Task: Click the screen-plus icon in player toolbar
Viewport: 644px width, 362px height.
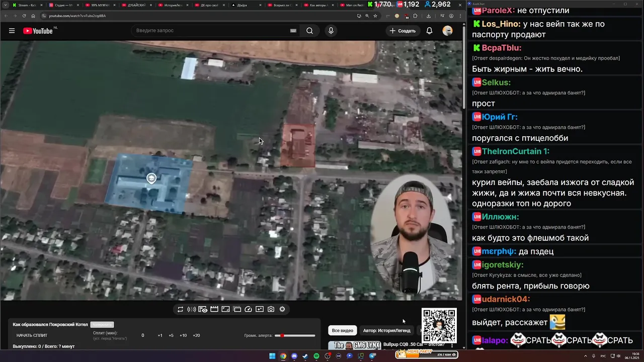Action: coord(260,309)
